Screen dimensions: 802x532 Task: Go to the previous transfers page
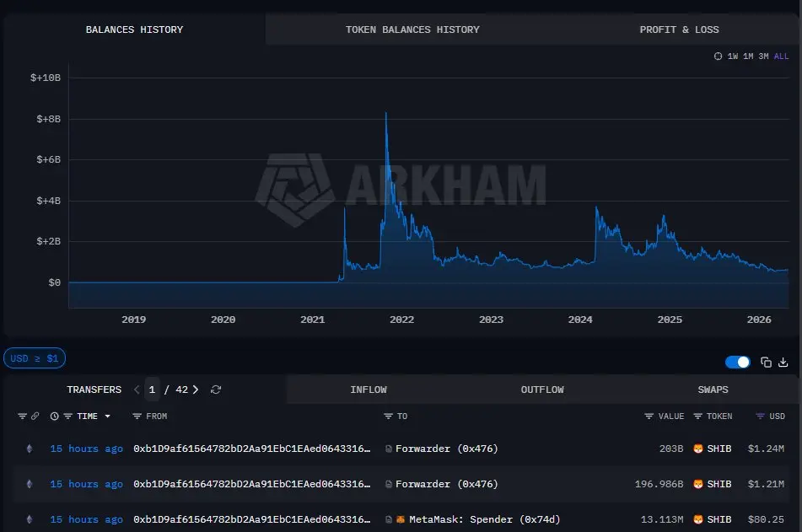(137, 390)
